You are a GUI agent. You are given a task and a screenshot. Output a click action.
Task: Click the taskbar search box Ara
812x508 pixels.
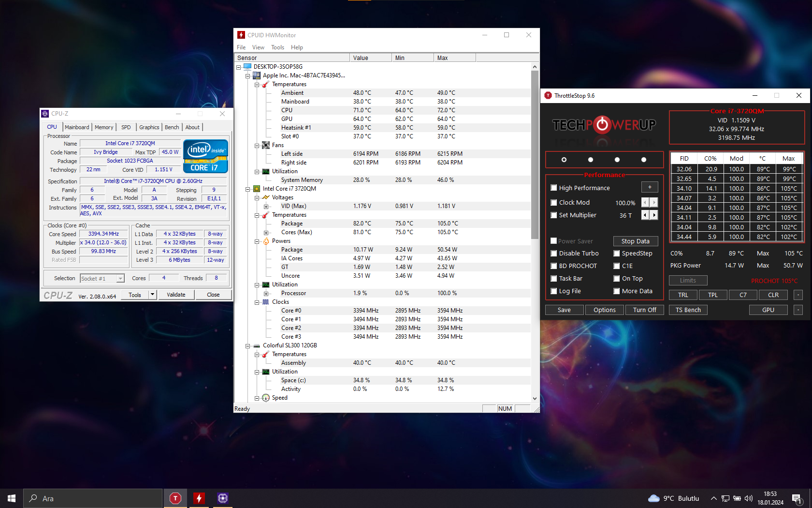coord(93,498)
